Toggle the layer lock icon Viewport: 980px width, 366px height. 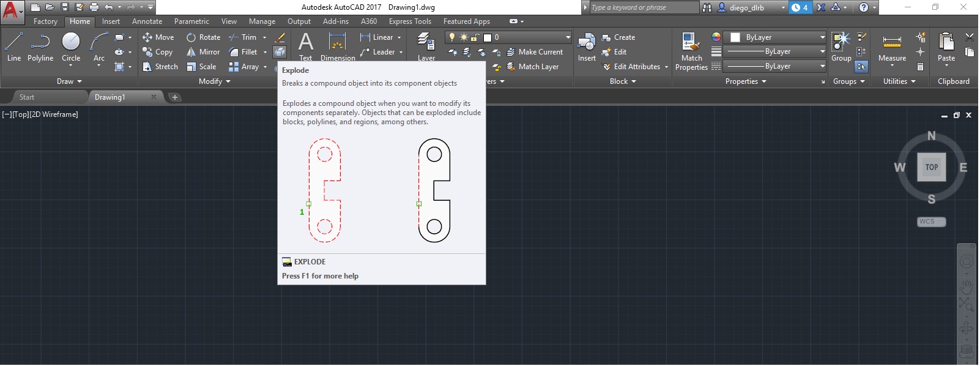(x=475, y=37)
